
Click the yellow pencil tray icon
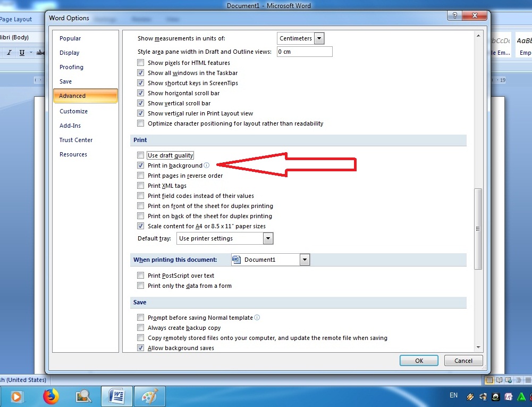[x=470, y=396]
